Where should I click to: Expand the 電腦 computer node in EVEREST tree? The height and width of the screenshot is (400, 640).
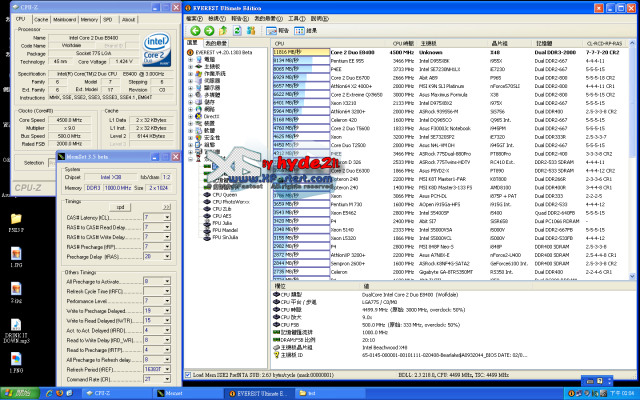coord(190,60)
